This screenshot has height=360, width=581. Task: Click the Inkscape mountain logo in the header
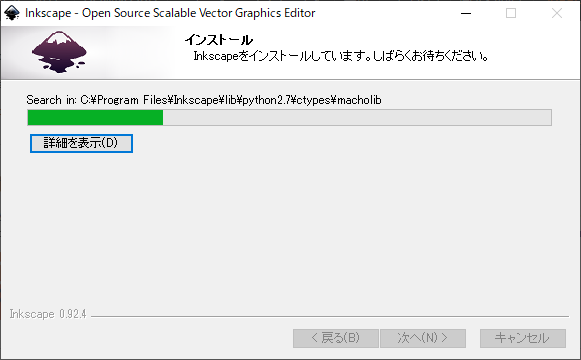pyautogui.click(x=59, y=52)
